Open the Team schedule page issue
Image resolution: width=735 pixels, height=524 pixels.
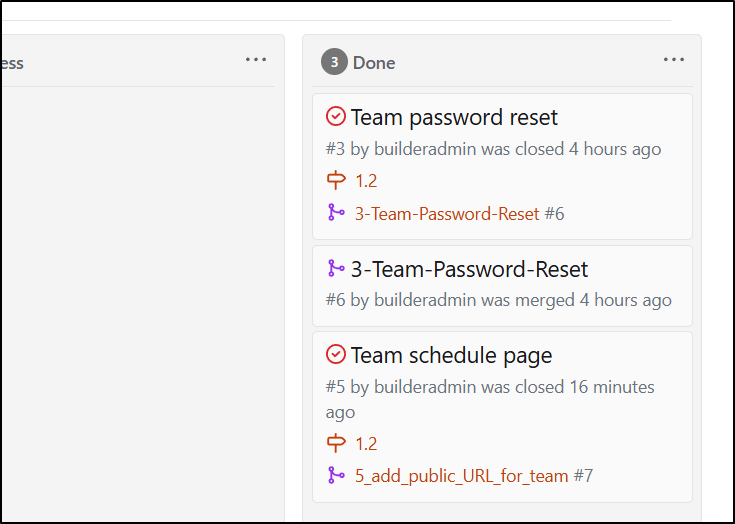coord(451,355)
